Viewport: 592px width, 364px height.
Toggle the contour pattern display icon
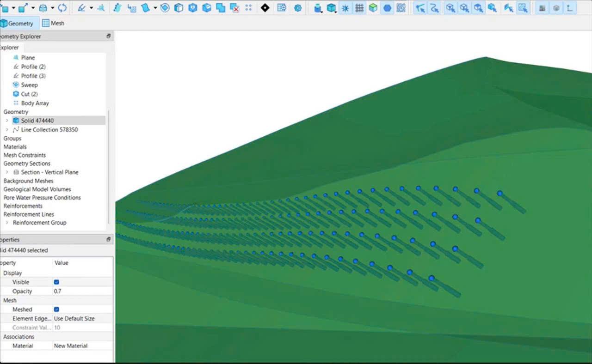pos(401,7)
